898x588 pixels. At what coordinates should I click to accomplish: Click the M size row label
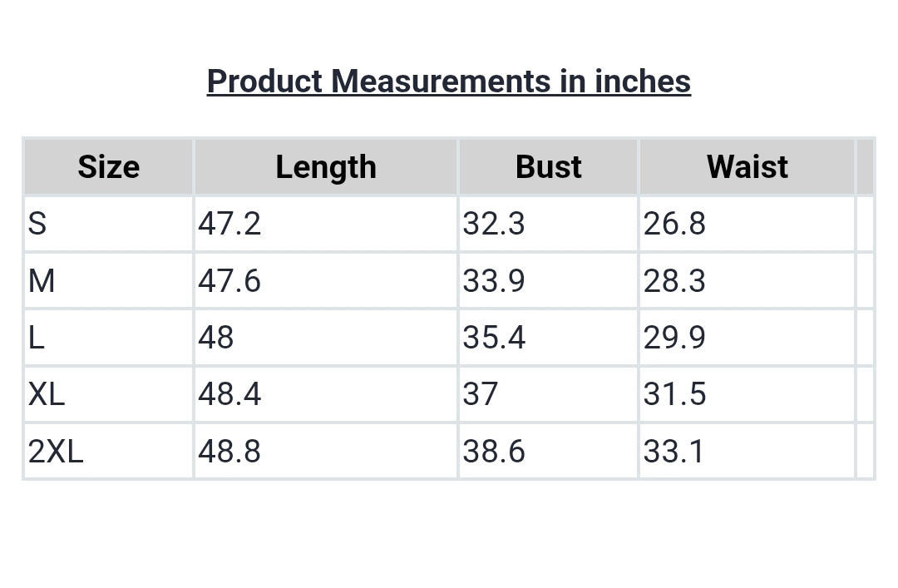click(x=108, y=281)
